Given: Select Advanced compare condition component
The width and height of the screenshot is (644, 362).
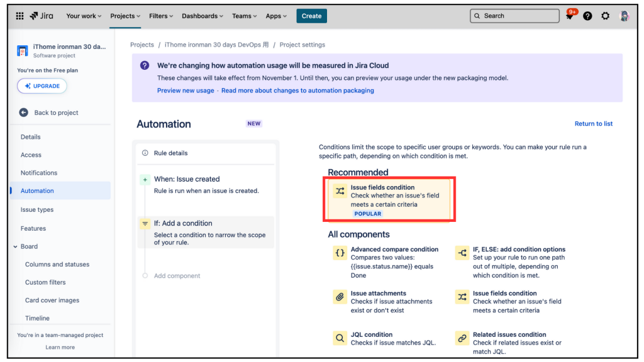Looking at the screenshot, I should pos(386,262).
